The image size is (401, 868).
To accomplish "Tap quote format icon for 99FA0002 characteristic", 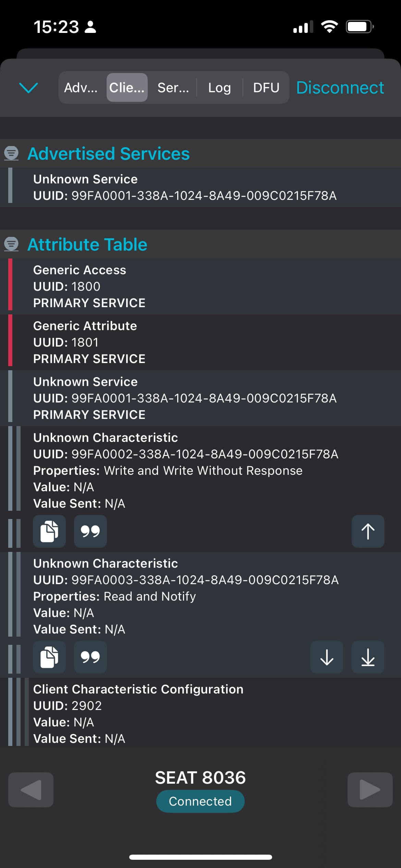I will pos(90,531).
